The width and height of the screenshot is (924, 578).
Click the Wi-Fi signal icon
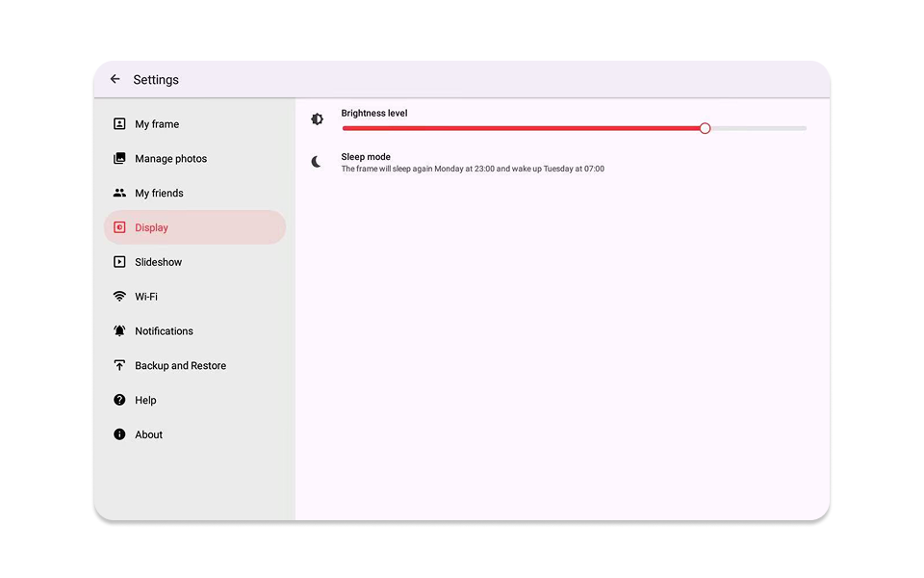[x=119, y=297]
